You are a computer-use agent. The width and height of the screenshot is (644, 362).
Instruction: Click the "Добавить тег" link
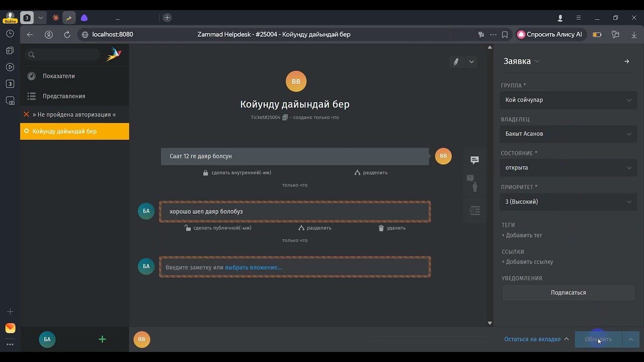pyautogui.click(x=522, y=235)
